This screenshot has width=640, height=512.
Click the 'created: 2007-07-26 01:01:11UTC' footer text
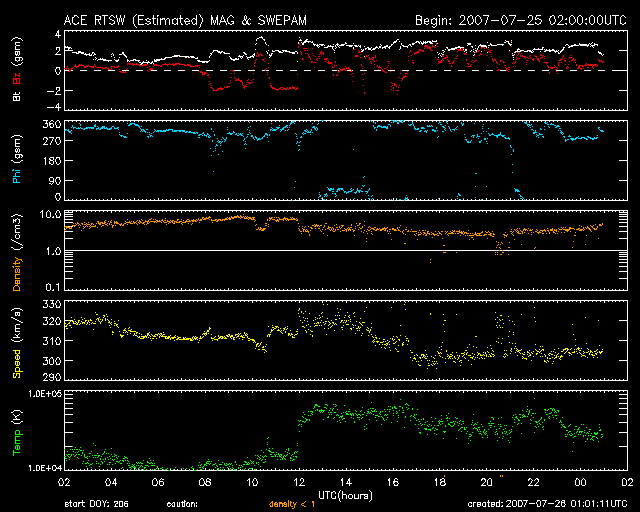point(547,504)
